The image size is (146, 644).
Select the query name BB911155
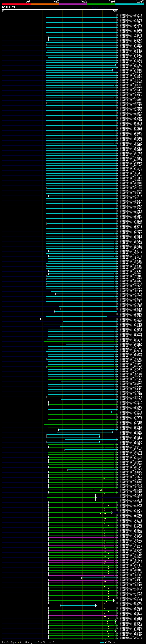click(8, 7)
